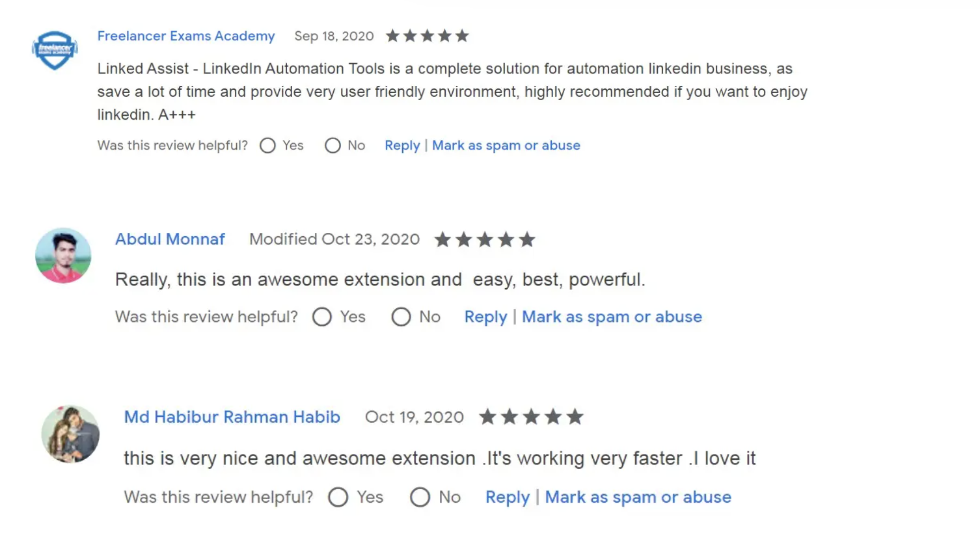
Task: Report Abdul Monnaf's review as spam or abuse
Action: 612,317
